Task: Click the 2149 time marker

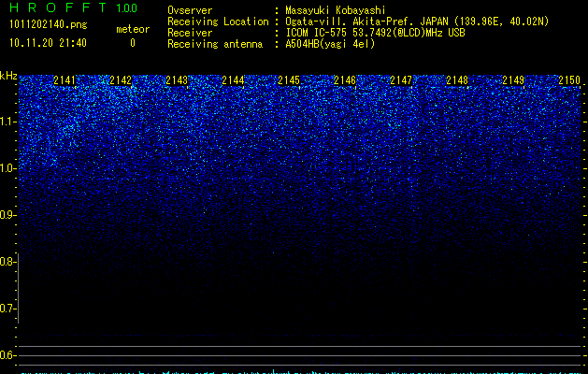Action: 513,80
